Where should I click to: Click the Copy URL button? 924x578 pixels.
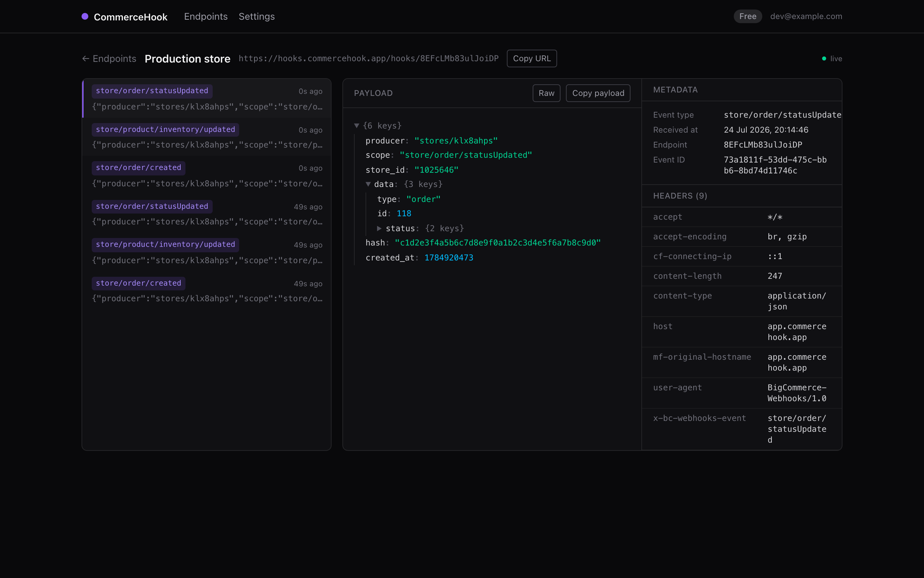(x=532, y=58)
